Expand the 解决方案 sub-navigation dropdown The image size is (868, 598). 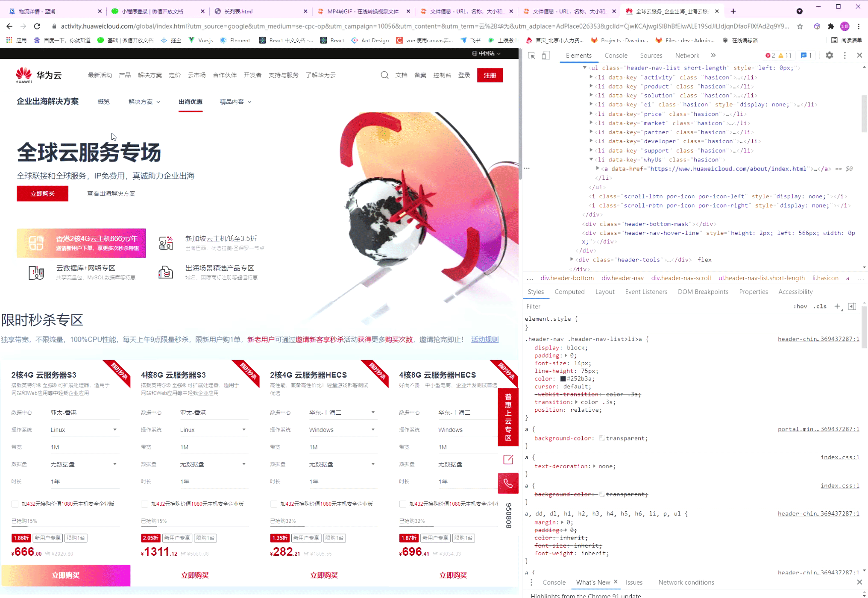[x=144, y=102]
